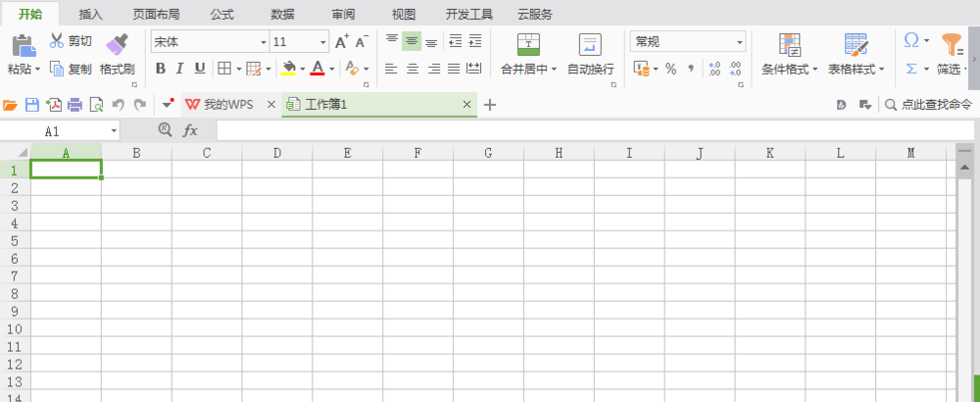Click the Format Painter (格式刷) icon
The width and height of the screenshot is (980, 402).
117,44
